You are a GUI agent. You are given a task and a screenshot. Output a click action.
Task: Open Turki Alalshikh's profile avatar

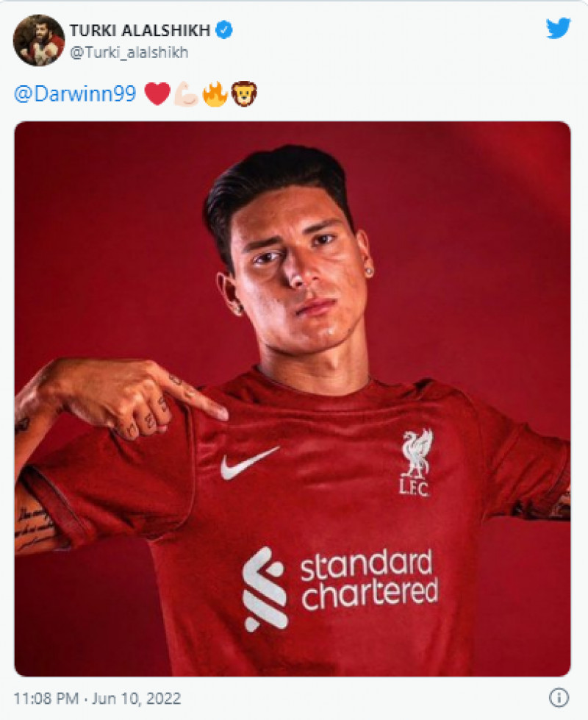[39, 40]
